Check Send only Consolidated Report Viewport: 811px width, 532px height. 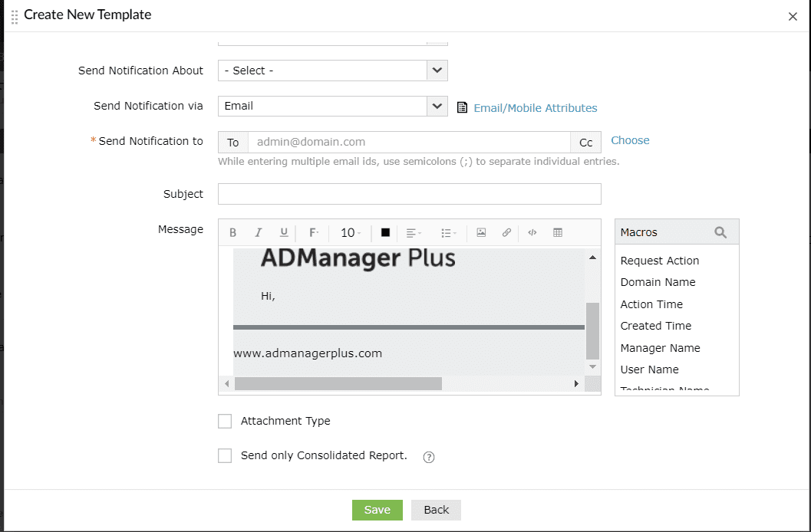click(225, 455)
